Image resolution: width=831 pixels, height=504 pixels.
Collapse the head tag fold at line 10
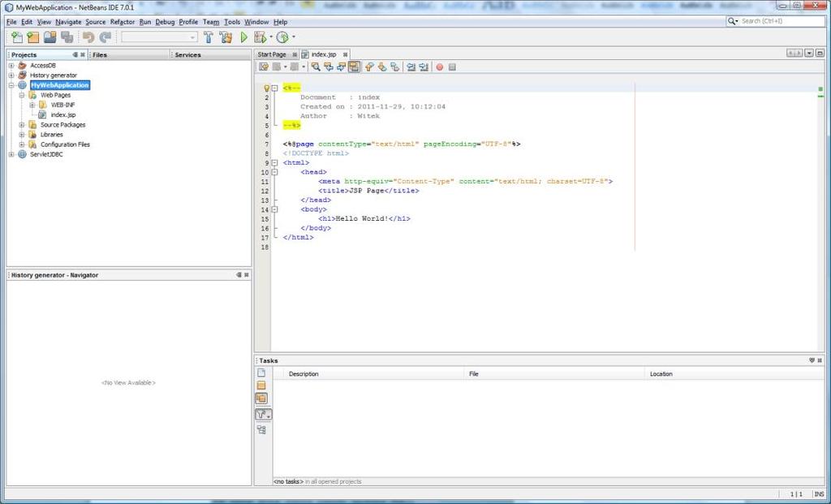coord(274,172)
